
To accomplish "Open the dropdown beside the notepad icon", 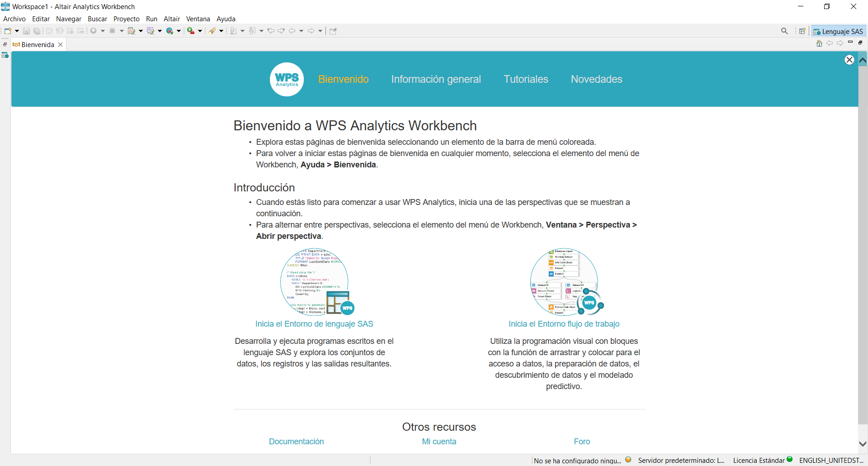I will (x=141, y=31).
